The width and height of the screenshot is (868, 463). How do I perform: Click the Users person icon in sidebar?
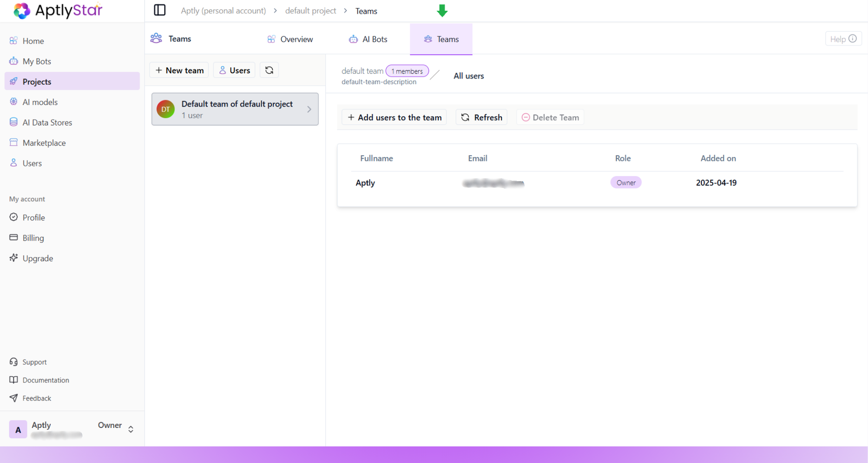click(x=13, y=163)
